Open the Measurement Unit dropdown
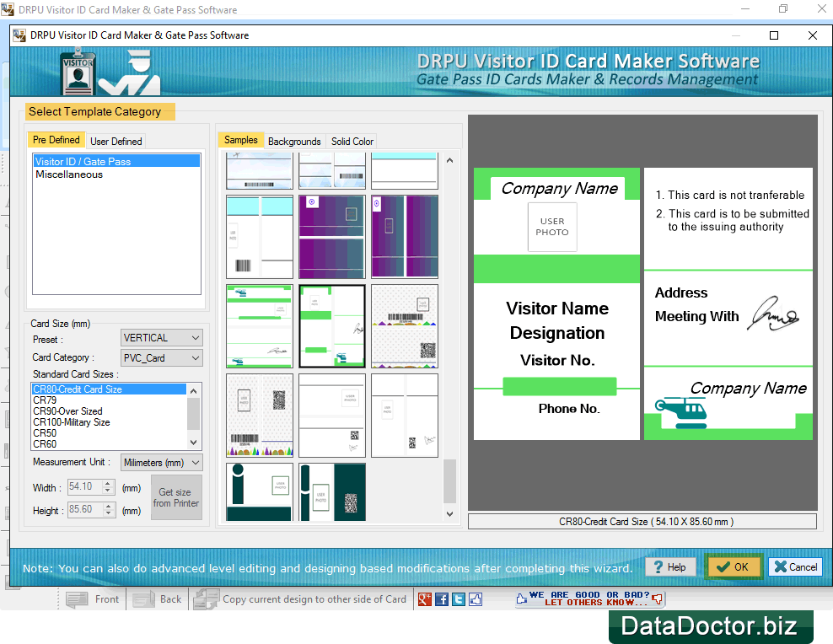 point(162,463)
